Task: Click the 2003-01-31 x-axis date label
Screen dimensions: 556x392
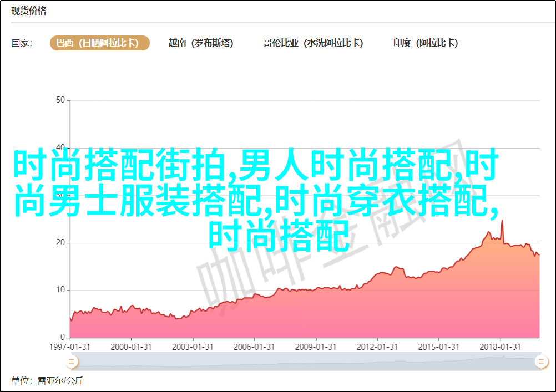Action: click(193, 347)
